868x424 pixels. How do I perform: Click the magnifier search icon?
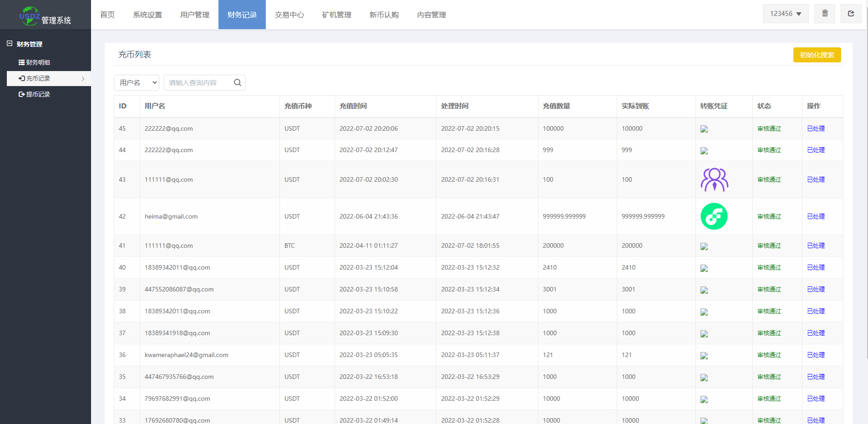pos(237,82)
